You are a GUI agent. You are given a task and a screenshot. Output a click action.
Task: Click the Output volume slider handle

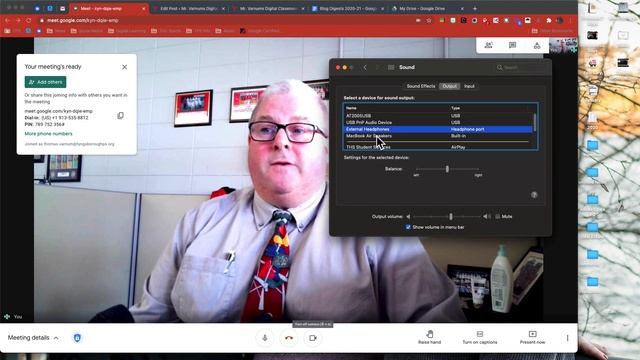(451, 216)
